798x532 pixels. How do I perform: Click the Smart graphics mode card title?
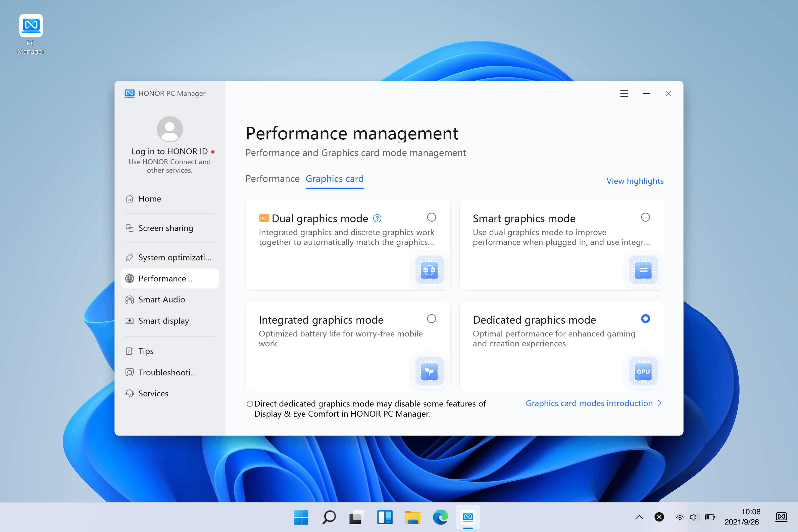pyautogui.click(x=524, y=219)
